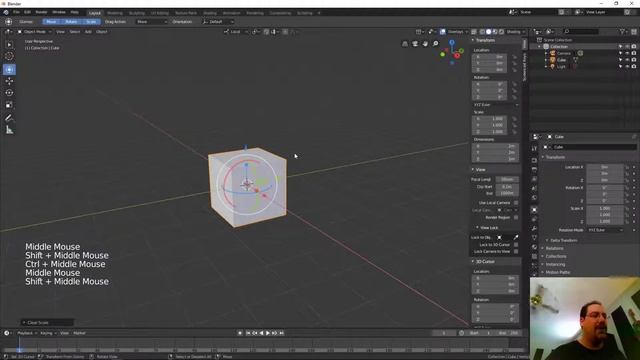The width and height of the screenshot is (640, 360).
Task: Toggle visibility of Cube in outliner
Action: tap(627, 60)
